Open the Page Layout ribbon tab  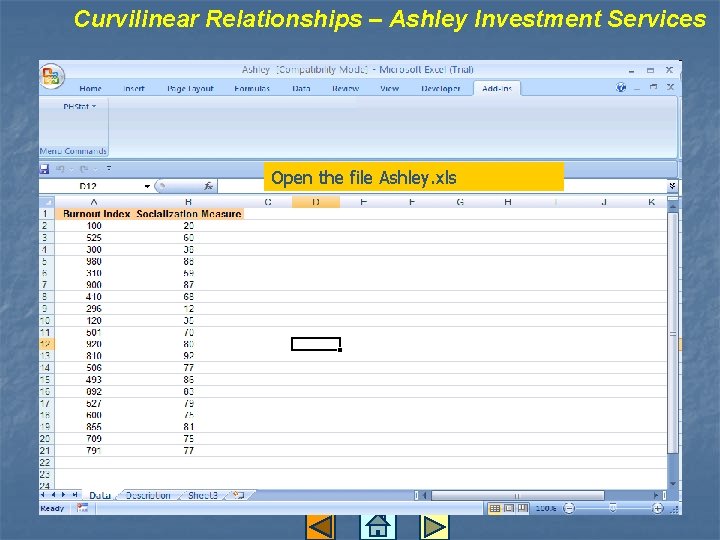190,88
